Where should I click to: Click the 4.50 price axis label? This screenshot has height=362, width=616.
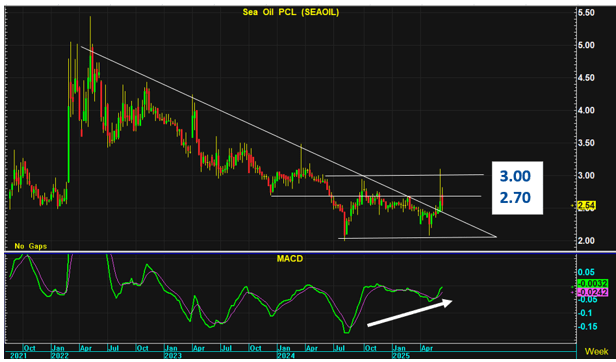click(586, 78)
